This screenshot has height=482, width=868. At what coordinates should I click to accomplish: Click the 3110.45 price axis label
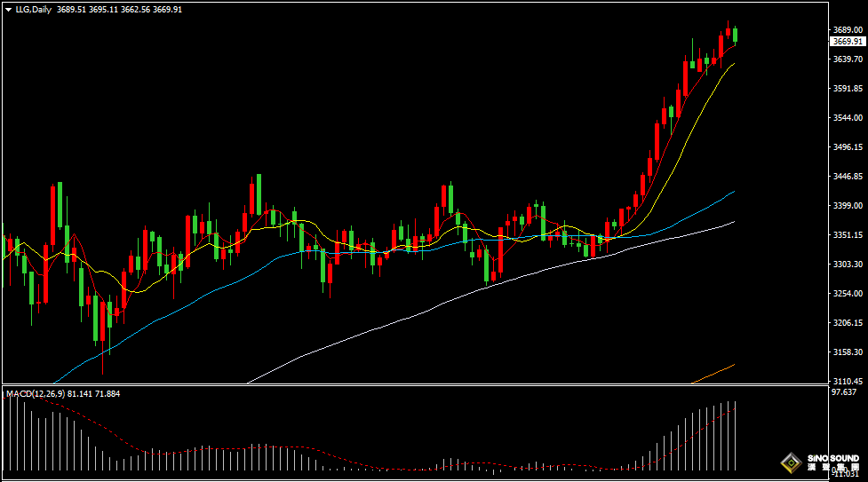pos(848,382)
